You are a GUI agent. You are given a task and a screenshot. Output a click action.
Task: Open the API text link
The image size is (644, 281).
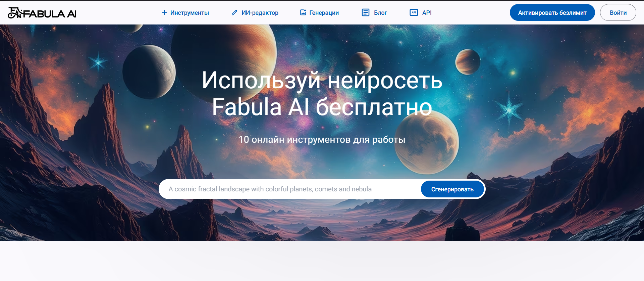[x=427, y=13]
